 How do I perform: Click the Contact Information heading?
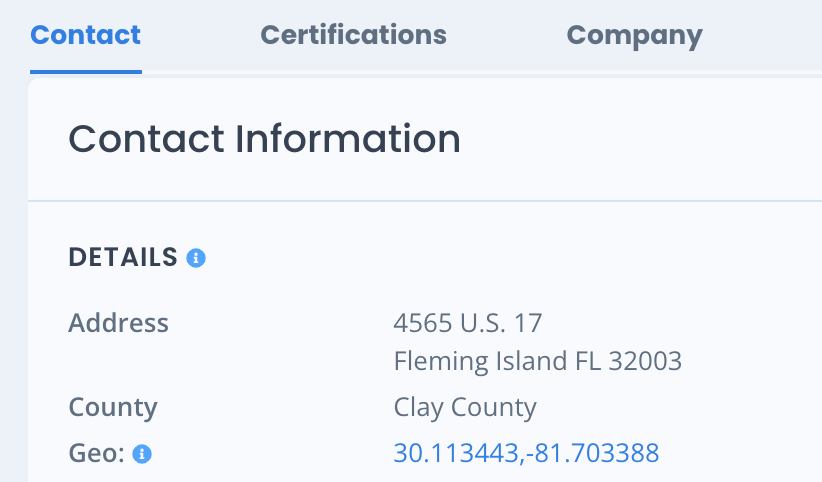click(264, 139)
